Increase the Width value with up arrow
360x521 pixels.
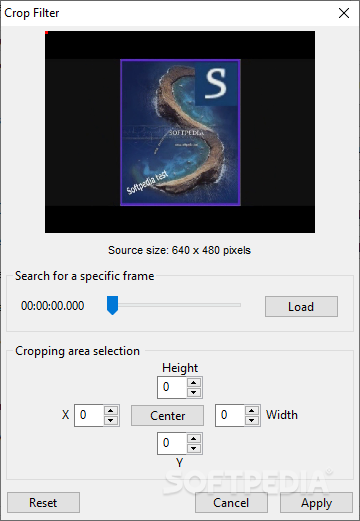tap(252, 410)
